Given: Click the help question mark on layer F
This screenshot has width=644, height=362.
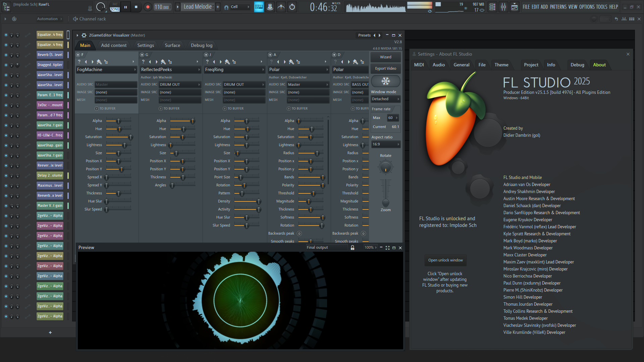Looking at the screenshot, I should (79, 62).
